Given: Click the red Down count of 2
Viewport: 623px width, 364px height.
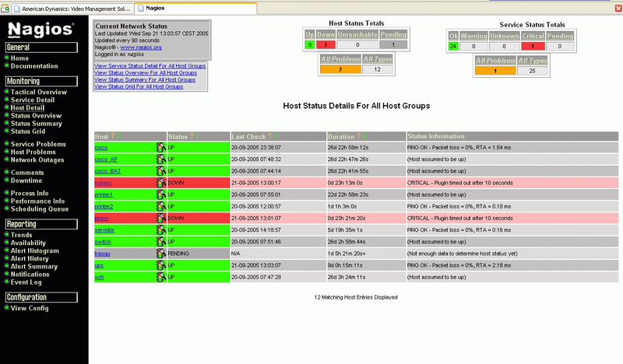Looking at the screenshot, I should tap(326, 45).
